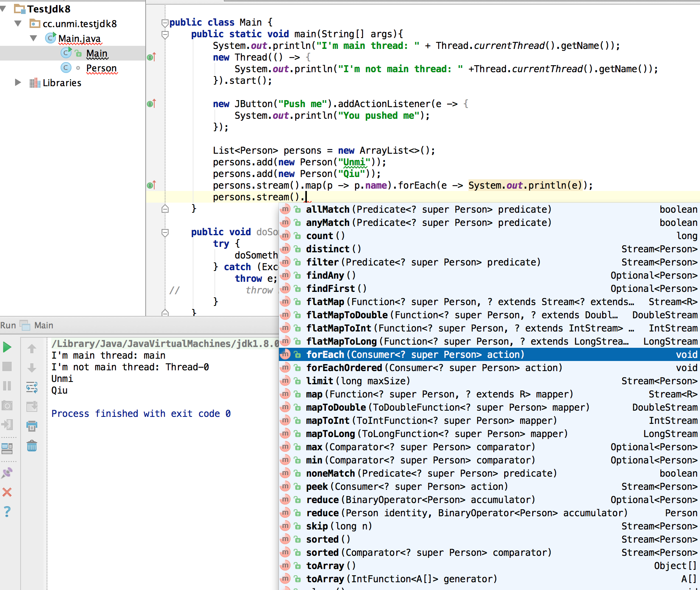700x590 pixels.
Task: Toggle code folding on the Main class declaration
Action: point(165,23)
